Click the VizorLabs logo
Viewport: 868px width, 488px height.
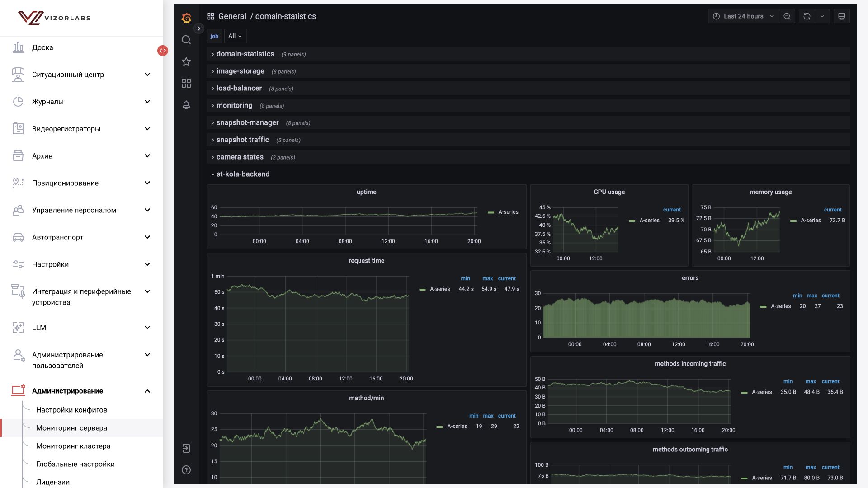pos(54,18)
